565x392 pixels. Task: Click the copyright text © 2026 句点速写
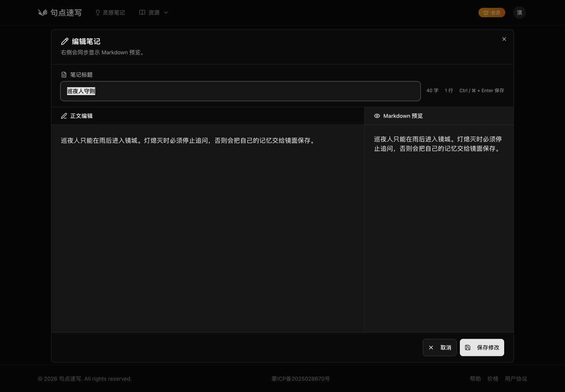point(85,379)
